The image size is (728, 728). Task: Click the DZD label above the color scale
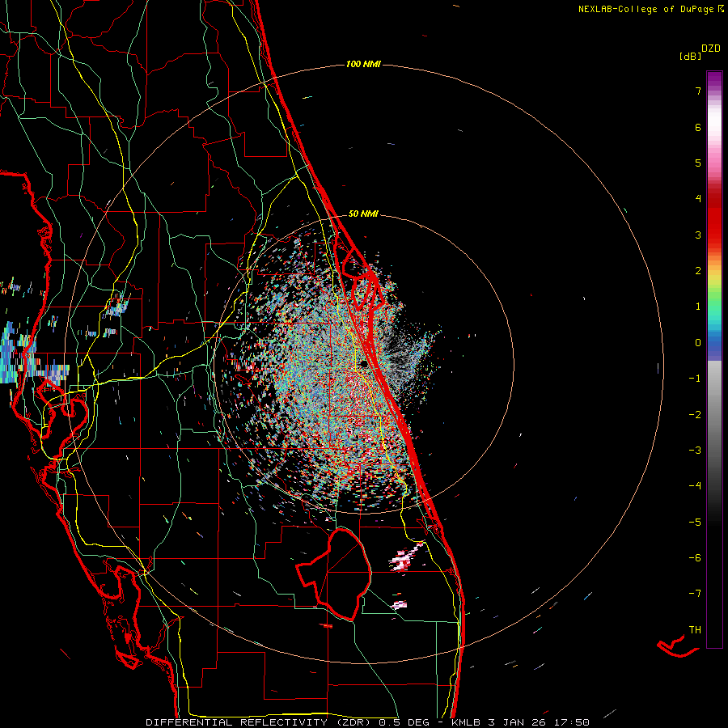(711, 49)
